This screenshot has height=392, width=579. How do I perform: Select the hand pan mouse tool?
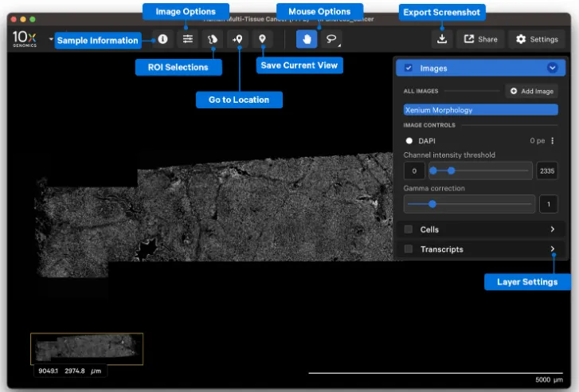pyautogui.click(x=307, y=39)
